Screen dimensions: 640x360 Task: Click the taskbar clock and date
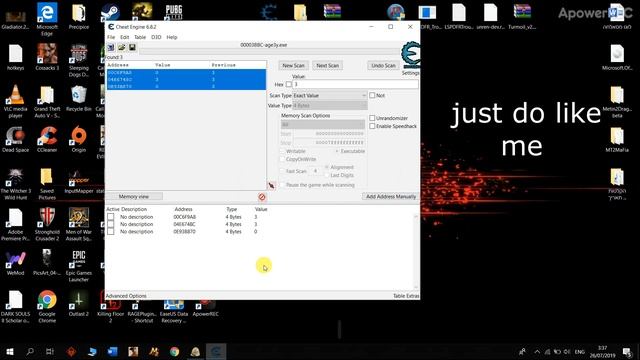tap(602, 351)
